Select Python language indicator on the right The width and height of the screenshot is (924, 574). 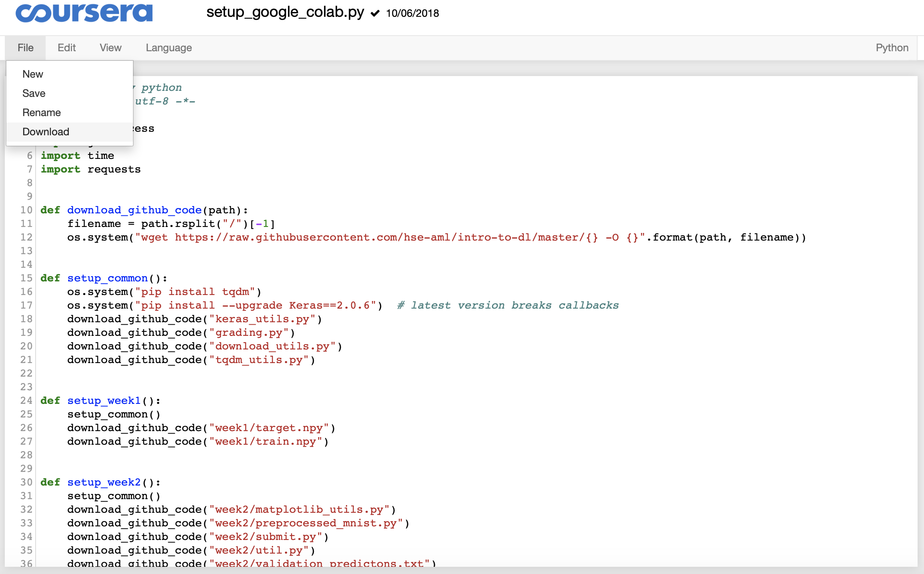point(892,48)
